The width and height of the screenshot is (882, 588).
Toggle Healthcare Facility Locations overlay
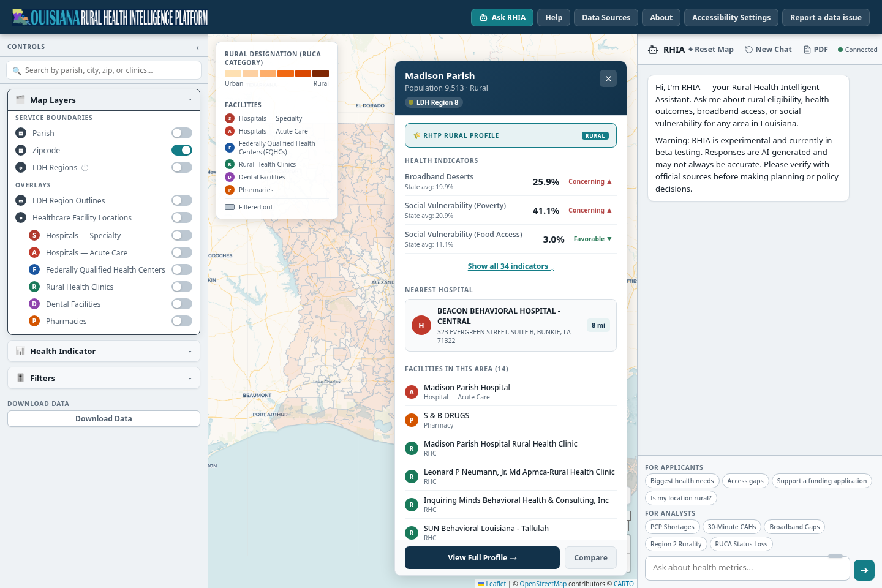(x=182, y=217)
